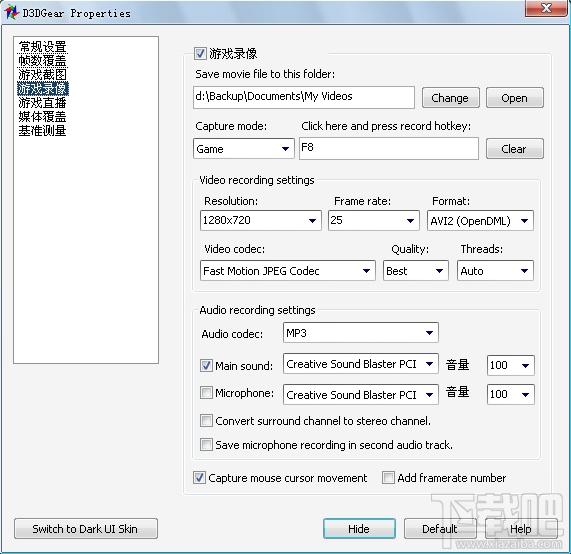Image resolution: width=571 pixels, height=554 pixels.
Task: Open the Threads dropdown
Action: click(495, 271)
